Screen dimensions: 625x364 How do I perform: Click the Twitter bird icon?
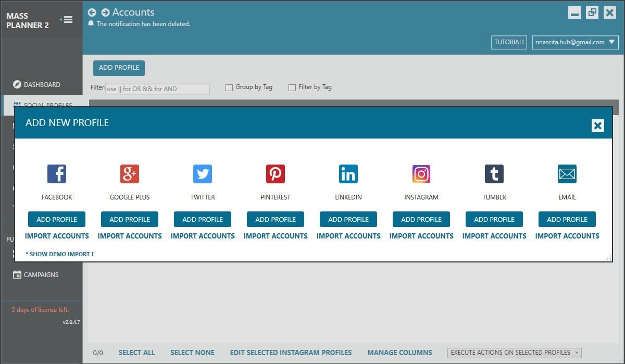[x=203, y=174]
